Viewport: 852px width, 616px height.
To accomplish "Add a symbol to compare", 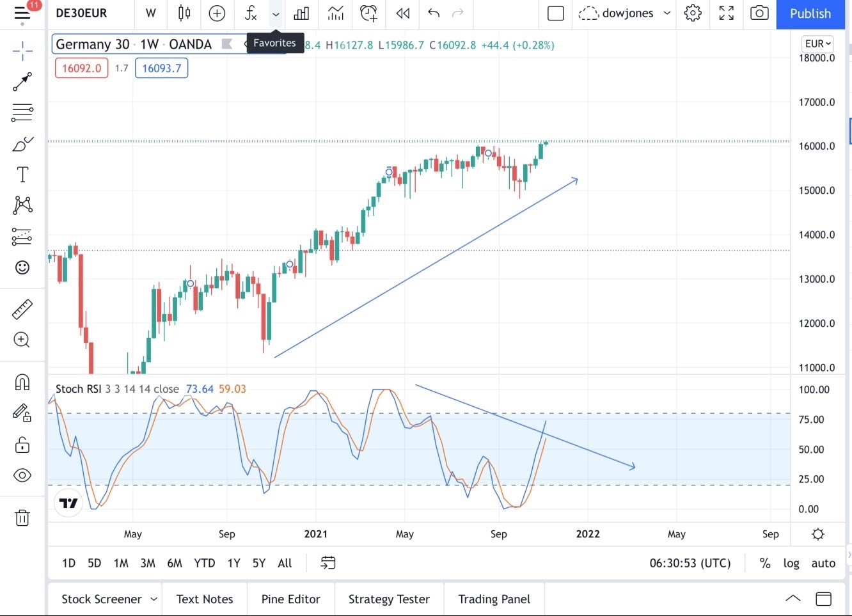I will (x=217, y=13).
